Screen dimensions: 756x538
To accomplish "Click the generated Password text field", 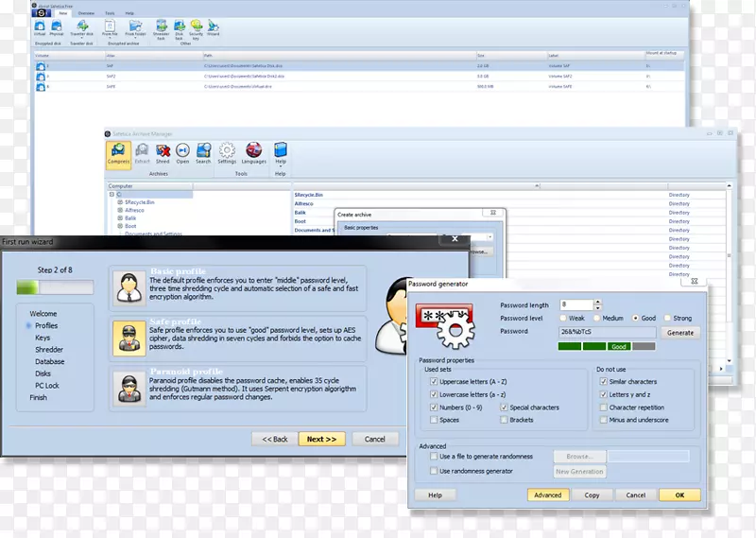I will [608, 332].
